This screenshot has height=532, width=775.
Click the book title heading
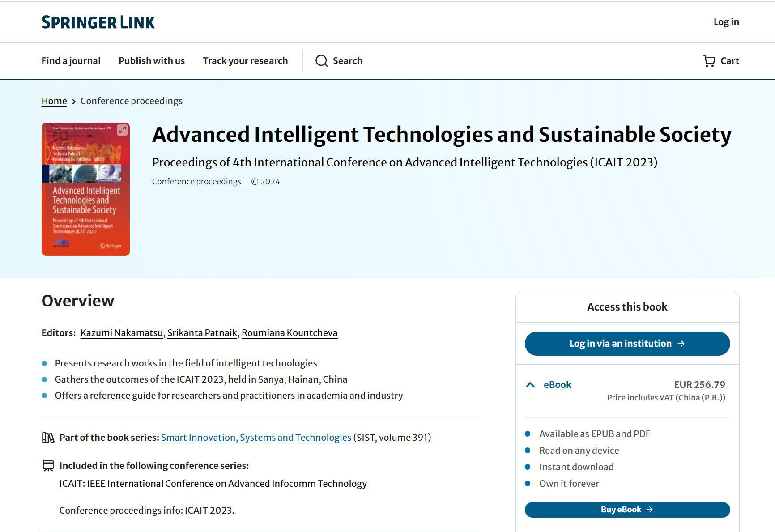point(442,135)
